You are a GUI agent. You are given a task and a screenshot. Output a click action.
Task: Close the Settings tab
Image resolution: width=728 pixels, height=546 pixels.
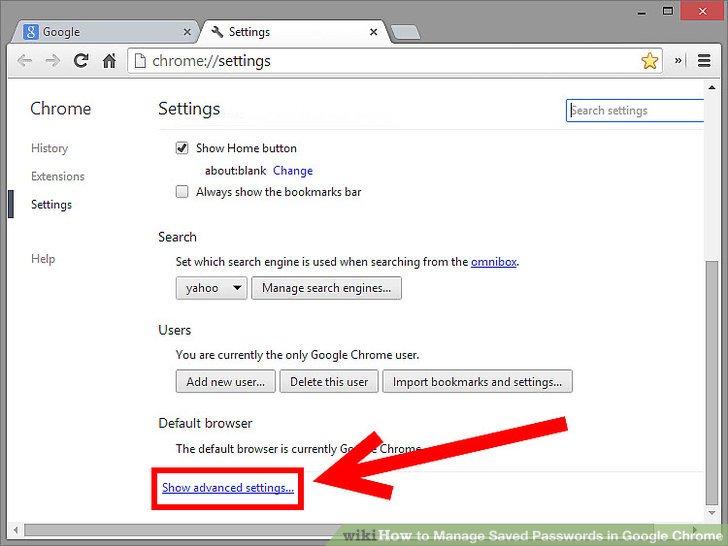373,32
